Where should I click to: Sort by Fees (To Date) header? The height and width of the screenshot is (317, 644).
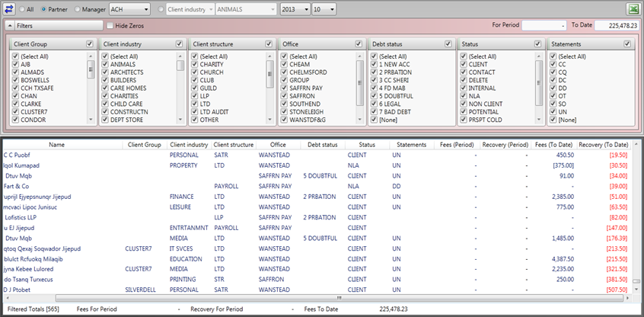point(554,145)
